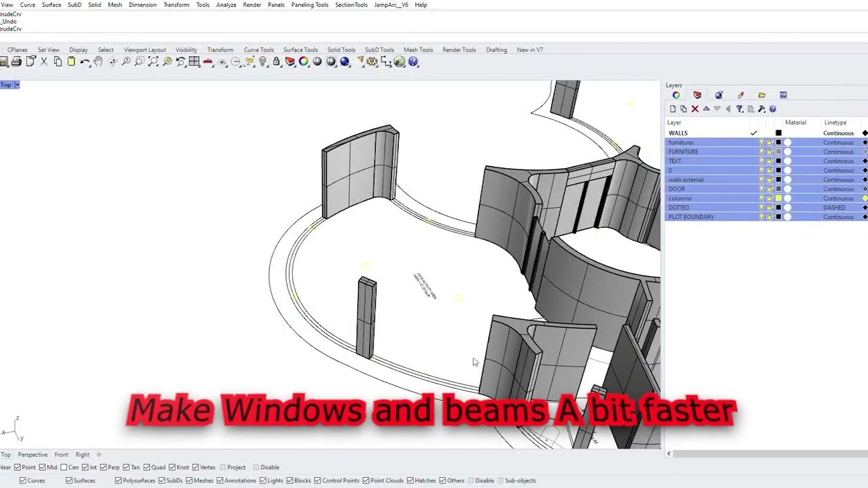Click the Layers filter funnel icon
The height and width of the screenshot is (488, 868).
click(740, 108)
